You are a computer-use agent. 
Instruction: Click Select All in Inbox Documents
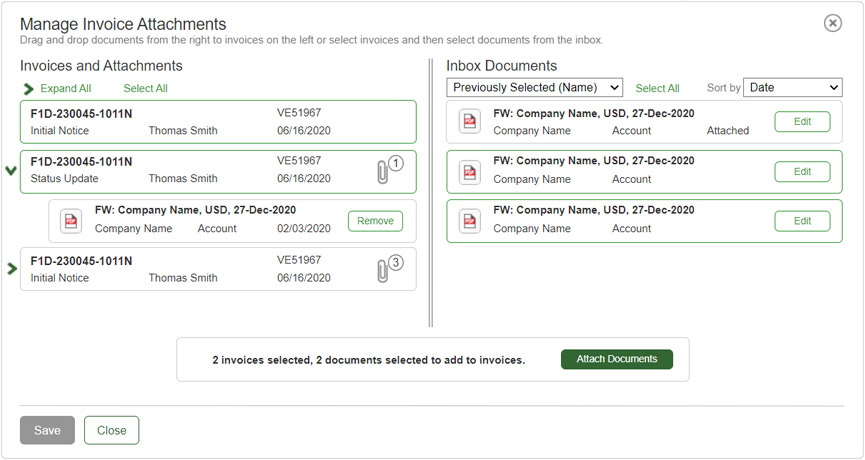click(x=657, y=89)
